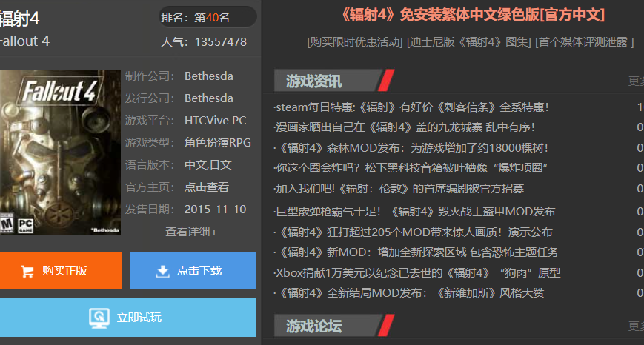
Task: Click the 制作公司 value Bethesda
Action: click(209, 76)
